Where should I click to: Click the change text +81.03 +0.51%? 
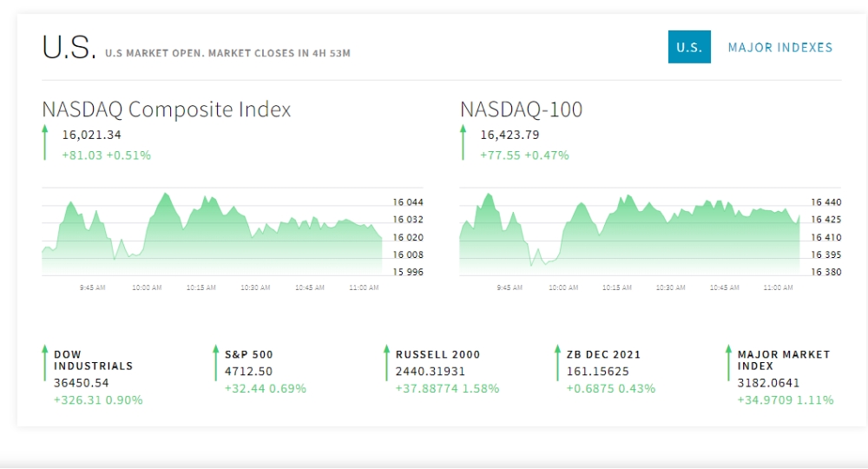(106, 155)
